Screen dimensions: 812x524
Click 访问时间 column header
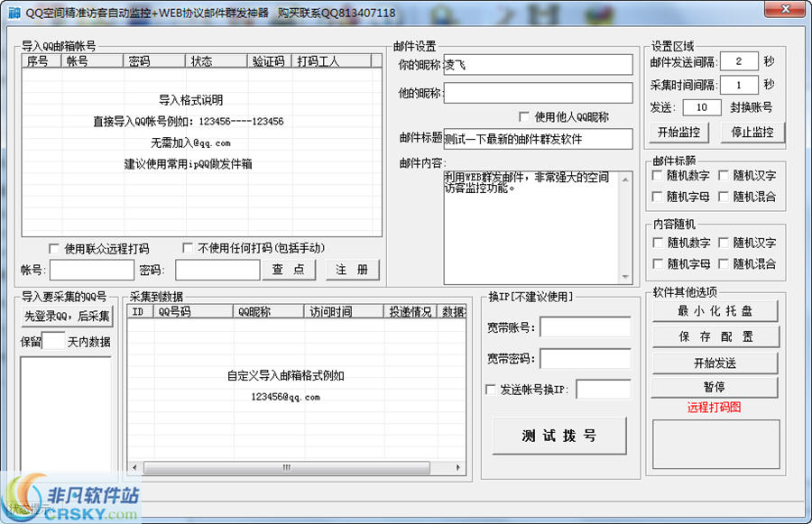click(x=345, y=311)
